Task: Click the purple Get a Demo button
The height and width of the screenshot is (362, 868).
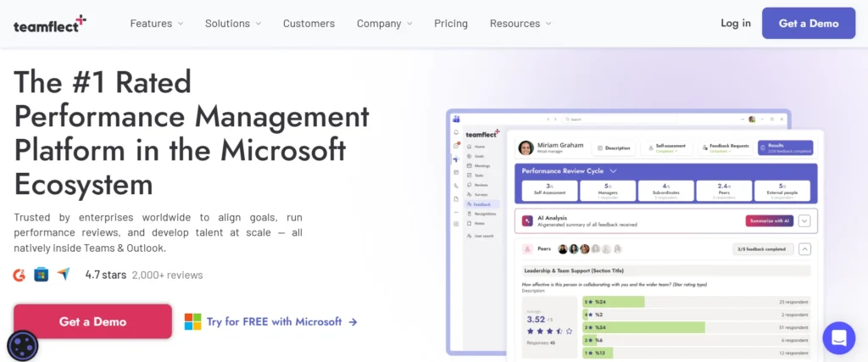Action: coord(808,23)
